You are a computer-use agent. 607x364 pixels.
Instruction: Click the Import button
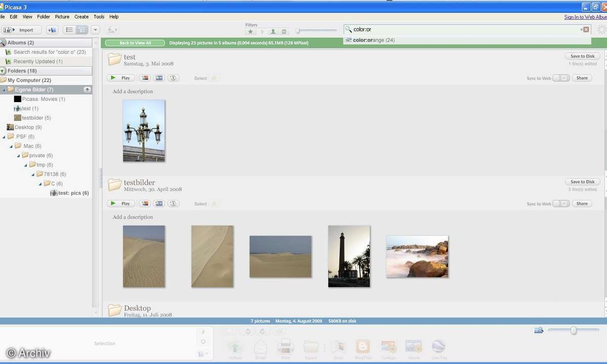[21, 30]
